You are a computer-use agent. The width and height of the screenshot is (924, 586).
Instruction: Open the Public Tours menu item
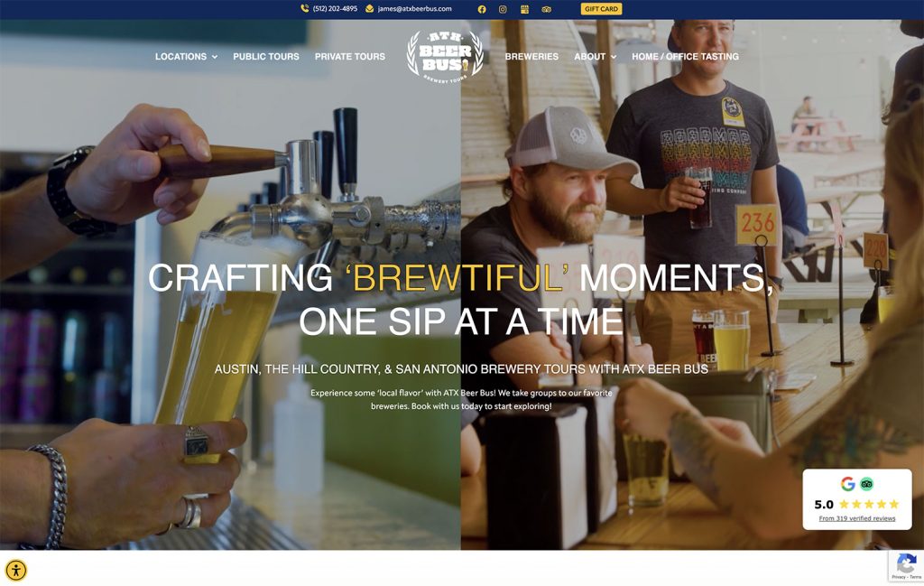(x=266, y=57)
